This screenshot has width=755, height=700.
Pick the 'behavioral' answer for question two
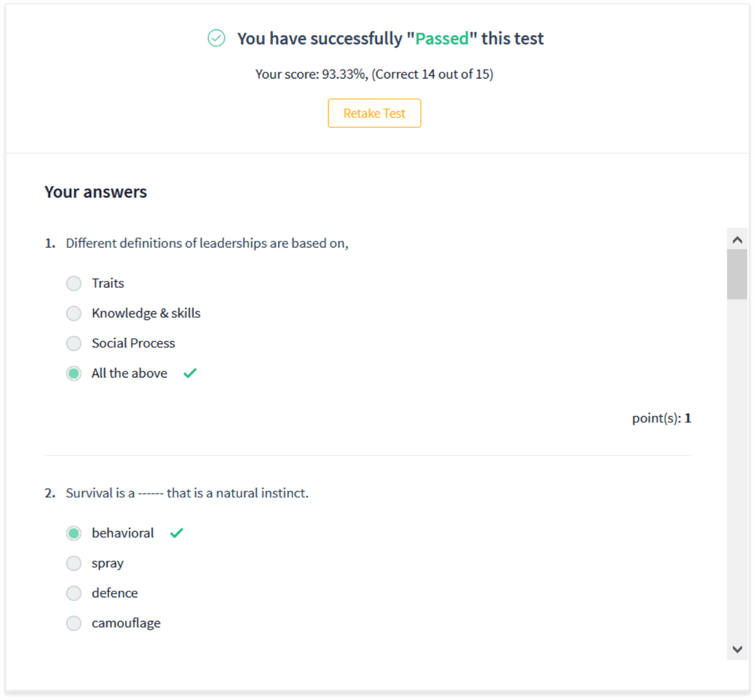(74, 533)
